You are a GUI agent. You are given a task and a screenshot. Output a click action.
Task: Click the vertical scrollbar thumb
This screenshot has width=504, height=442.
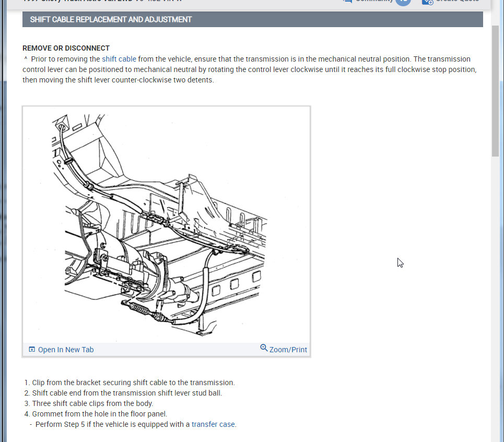point(495,89)
